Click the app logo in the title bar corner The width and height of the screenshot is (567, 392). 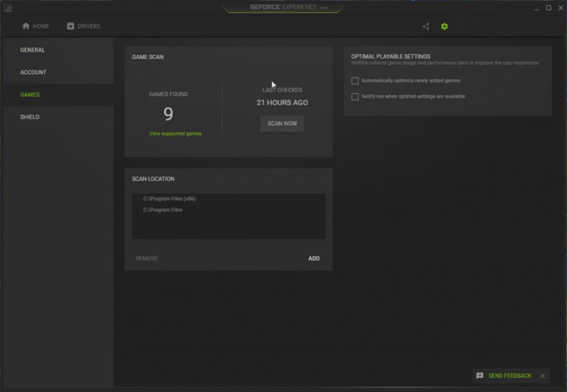[x=8, y=8]
